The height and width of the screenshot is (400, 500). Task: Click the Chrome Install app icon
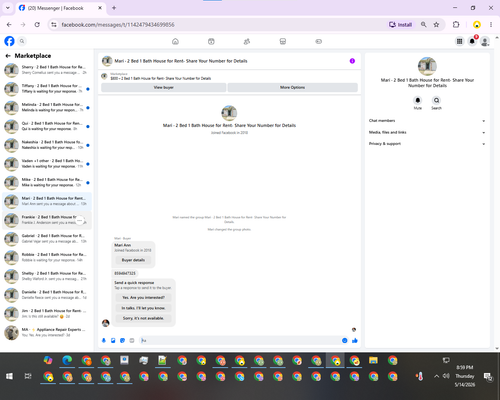coord(400,25)
